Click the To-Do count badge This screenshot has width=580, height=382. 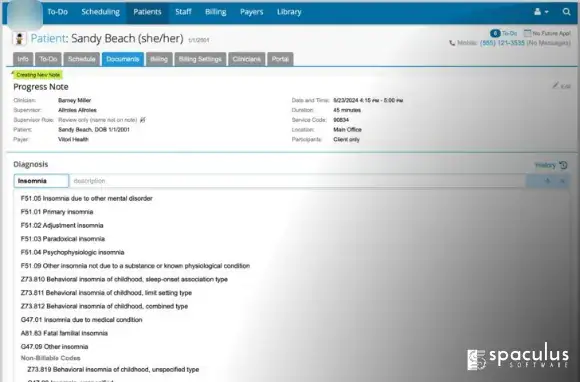pyautogui.click(x=495, y=33)
